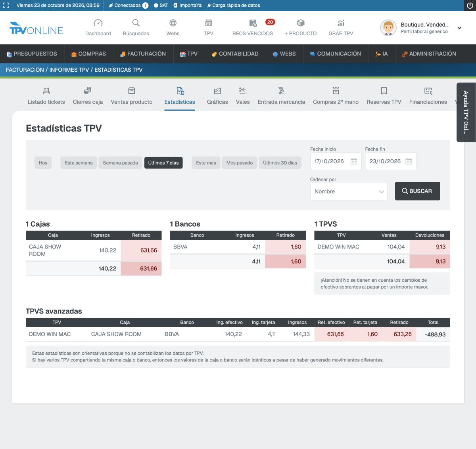Open GRÁF. TPV chart icon
476x449 pixels.
(x=341, y=23)
